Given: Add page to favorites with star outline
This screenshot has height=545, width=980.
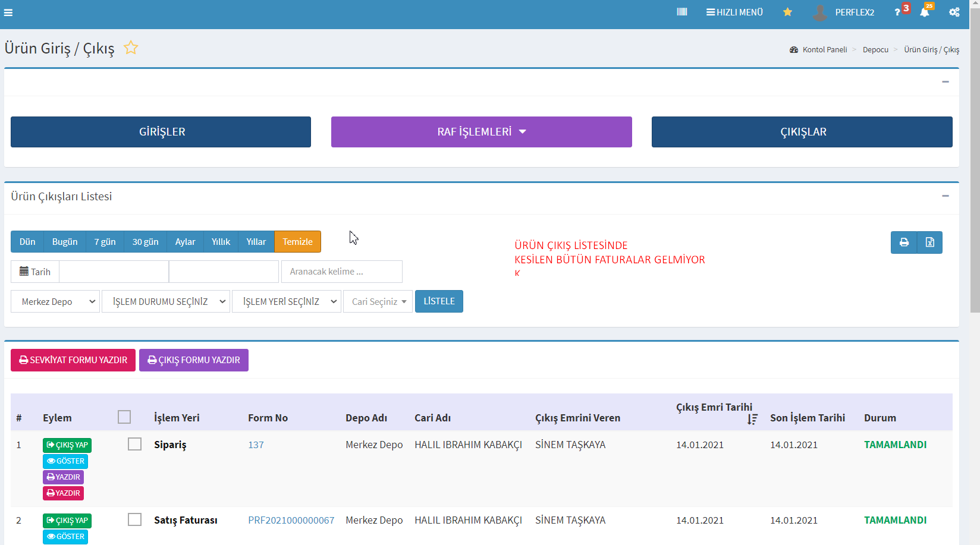Looking at the screenshot, I should coord(131,48).
